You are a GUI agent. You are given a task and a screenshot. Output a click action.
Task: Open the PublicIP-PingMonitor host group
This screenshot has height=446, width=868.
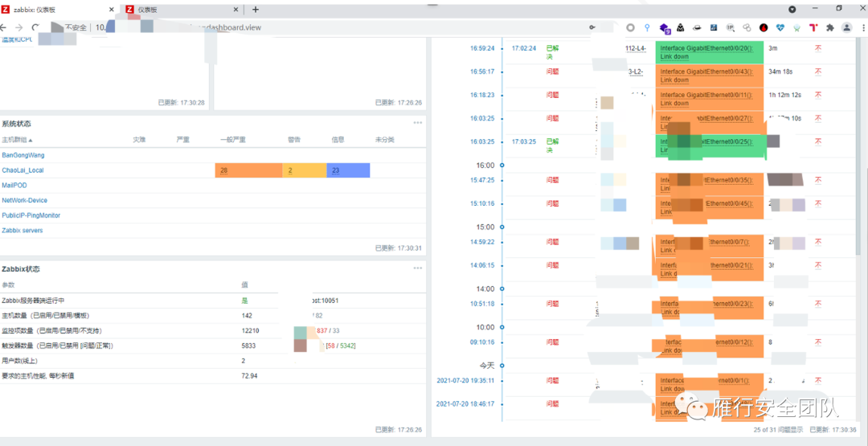(x=31, y=215)
